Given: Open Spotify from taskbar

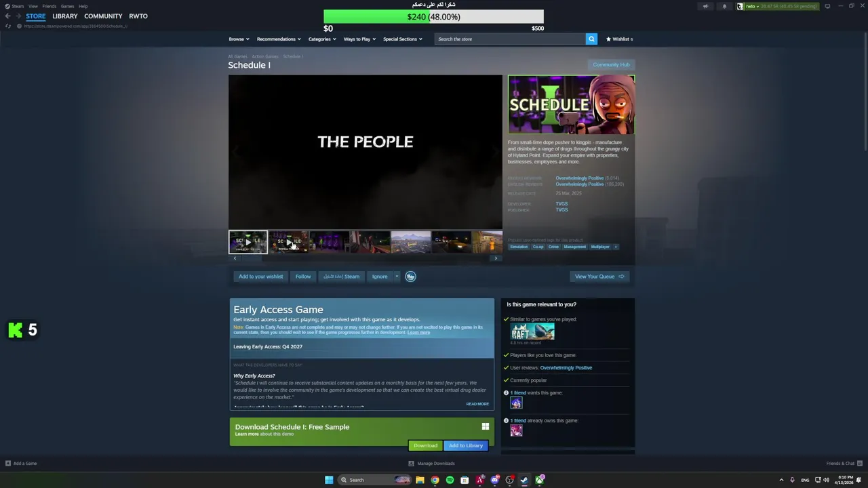Looking at the screenshot, I should point(450,480).
